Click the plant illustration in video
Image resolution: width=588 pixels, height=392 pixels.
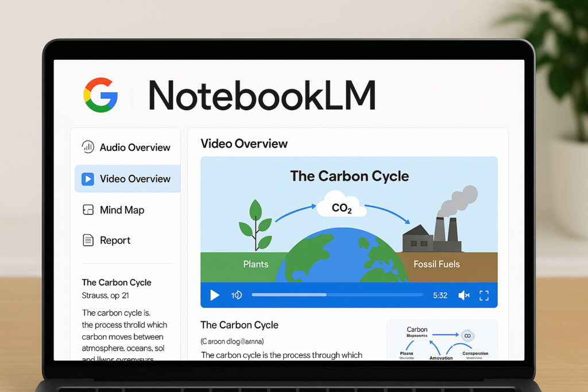[256, 225]
